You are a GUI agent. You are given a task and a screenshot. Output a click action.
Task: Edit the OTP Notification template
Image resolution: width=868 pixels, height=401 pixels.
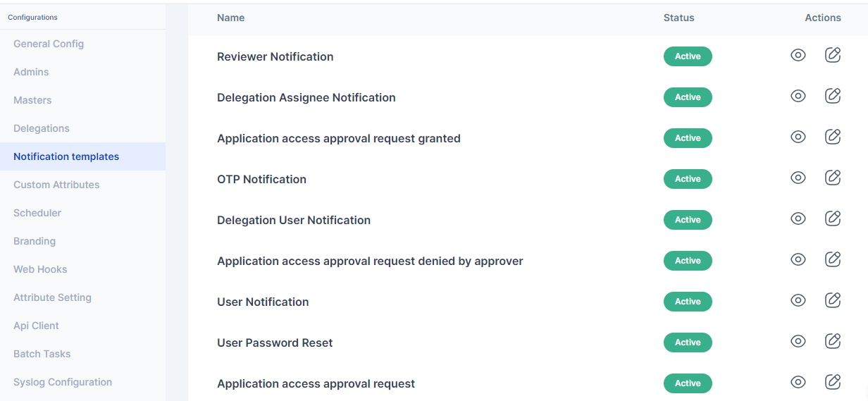click(833, 178)
